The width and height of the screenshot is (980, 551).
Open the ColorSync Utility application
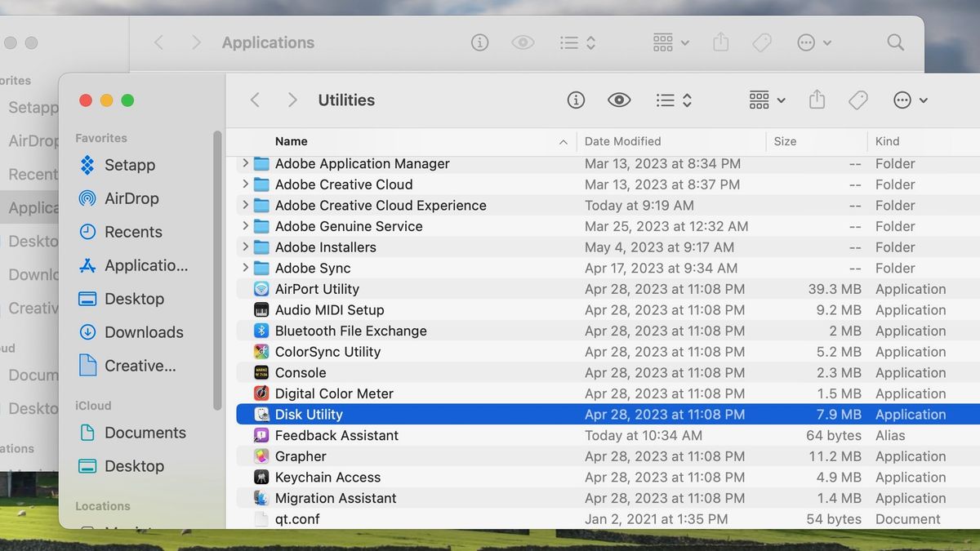(x=328, y=351)
